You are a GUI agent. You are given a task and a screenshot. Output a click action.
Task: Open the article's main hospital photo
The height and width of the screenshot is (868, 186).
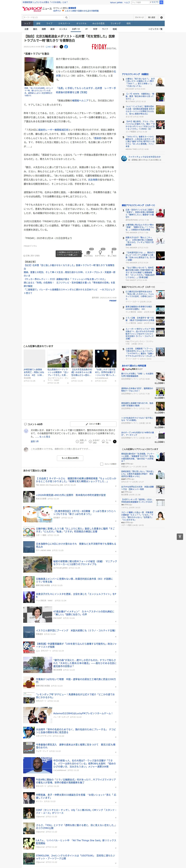tap(39, 71)
